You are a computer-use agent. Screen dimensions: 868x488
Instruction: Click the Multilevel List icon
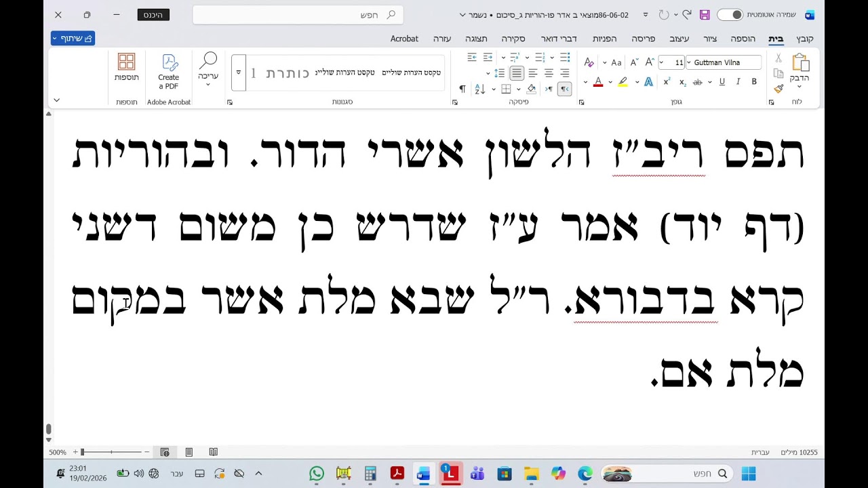point(515,58)
